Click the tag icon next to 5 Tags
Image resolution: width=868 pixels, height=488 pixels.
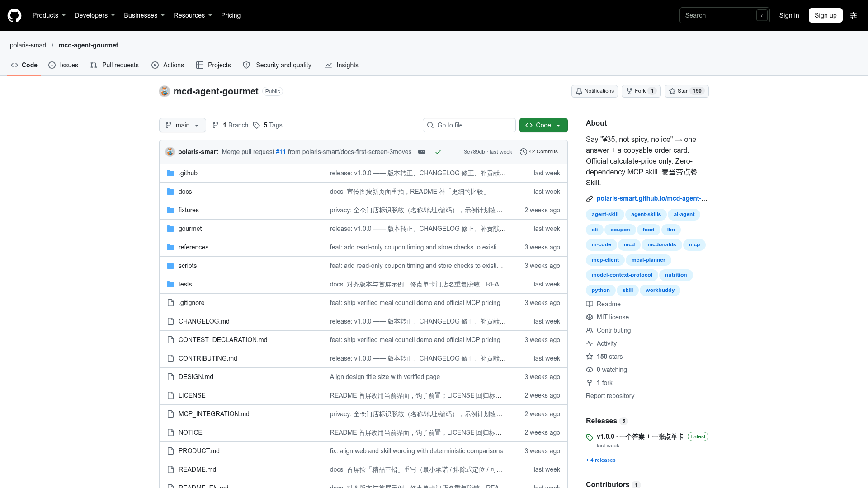click(256, 125)
